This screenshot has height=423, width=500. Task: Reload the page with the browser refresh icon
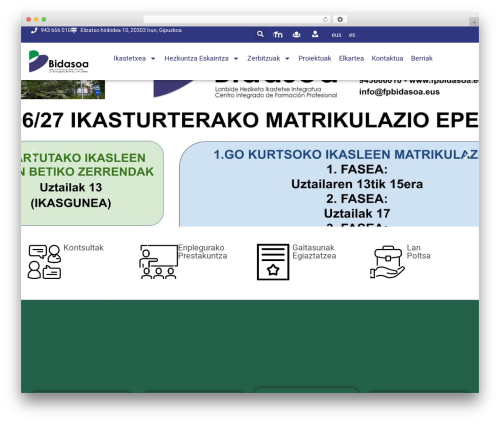click(x=325, y=19)
